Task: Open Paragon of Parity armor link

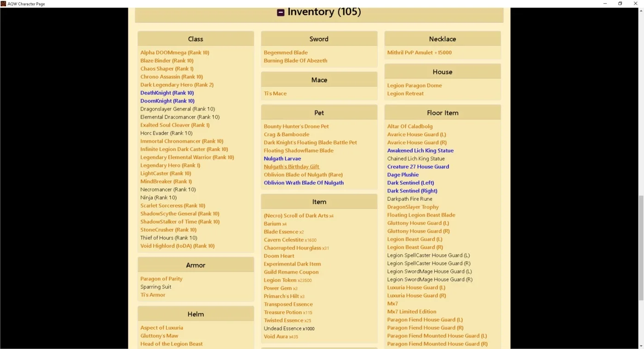Action: click(x=161, y=279)
